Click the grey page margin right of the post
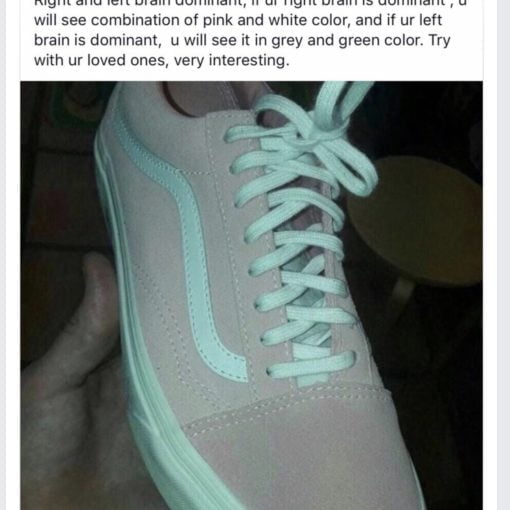The width and height of the screenshot is (510, 510). pyautogui.click(x=497, y=255)
